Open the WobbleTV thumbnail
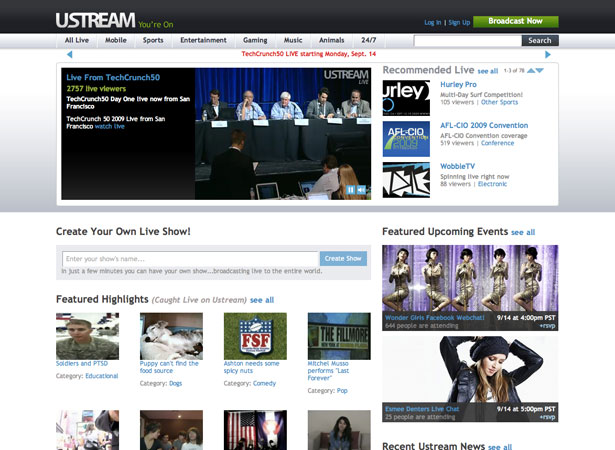Viewport: 615px width, 450px height. pyautogui.click(x=406, y=180)
